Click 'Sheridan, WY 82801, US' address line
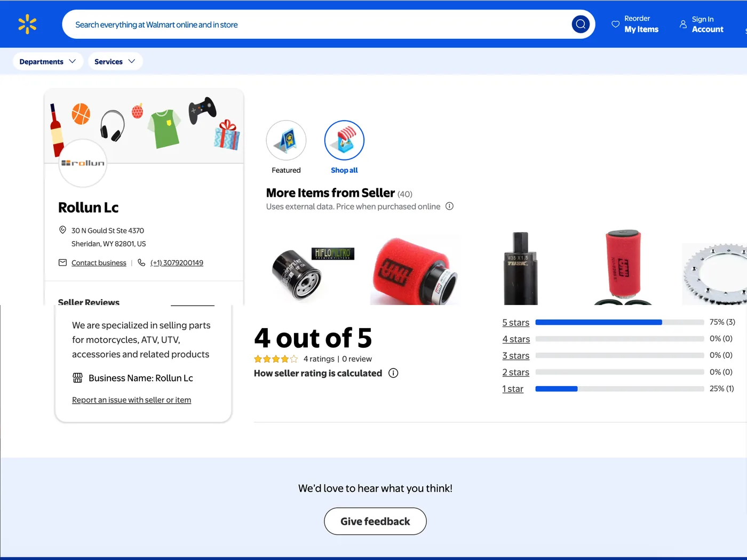Screen dimensions: 747x560 108,244
